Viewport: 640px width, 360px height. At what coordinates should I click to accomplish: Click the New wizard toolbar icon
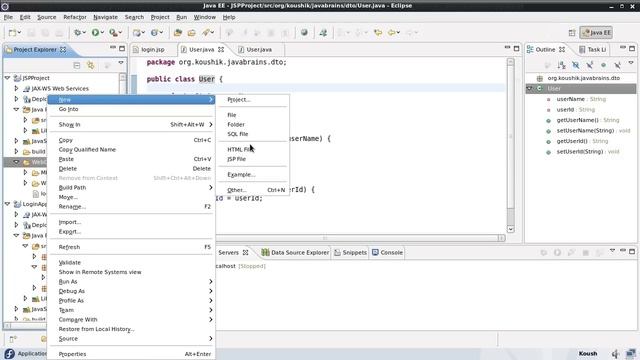click(13, 33)
